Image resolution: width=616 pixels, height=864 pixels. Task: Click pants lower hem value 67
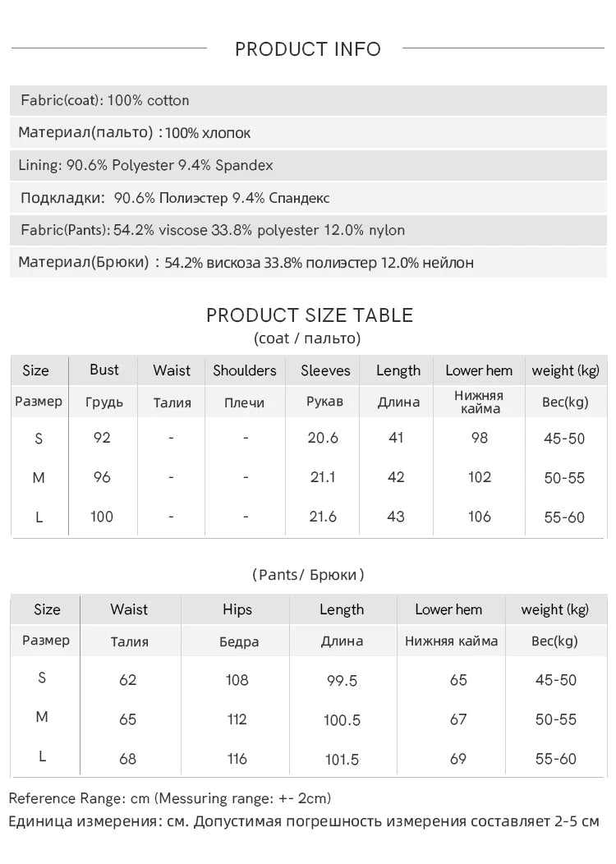coord(458,719)
